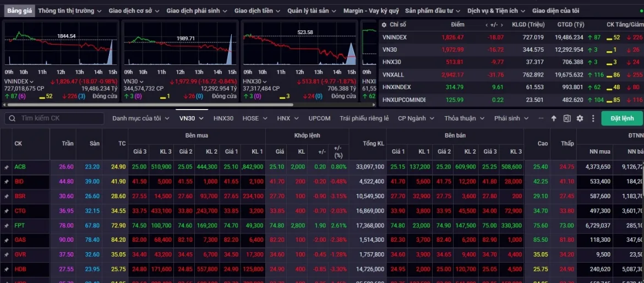
Task: Click HDB ticker symbol
Action: [x=20, y=269]
